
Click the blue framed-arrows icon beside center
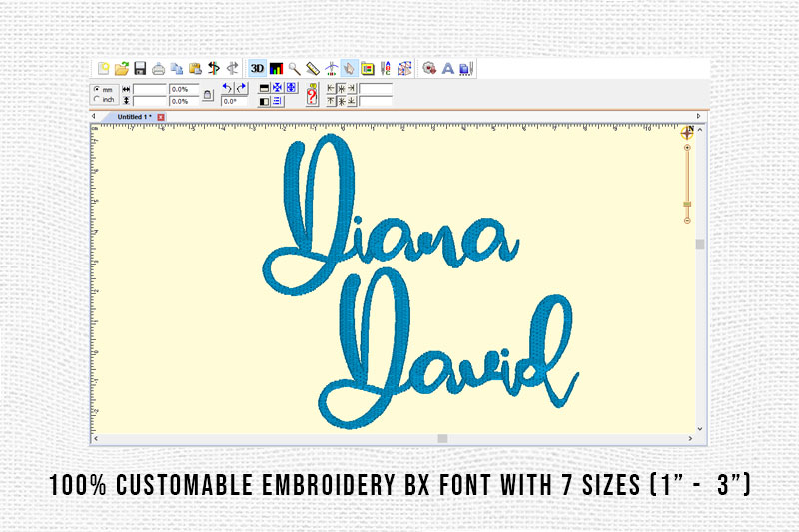(291, 88)
